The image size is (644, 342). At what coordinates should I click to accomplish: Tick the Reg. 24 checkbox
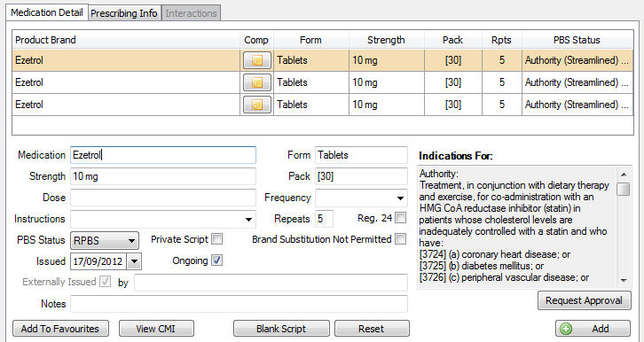(x=400, y=218)
